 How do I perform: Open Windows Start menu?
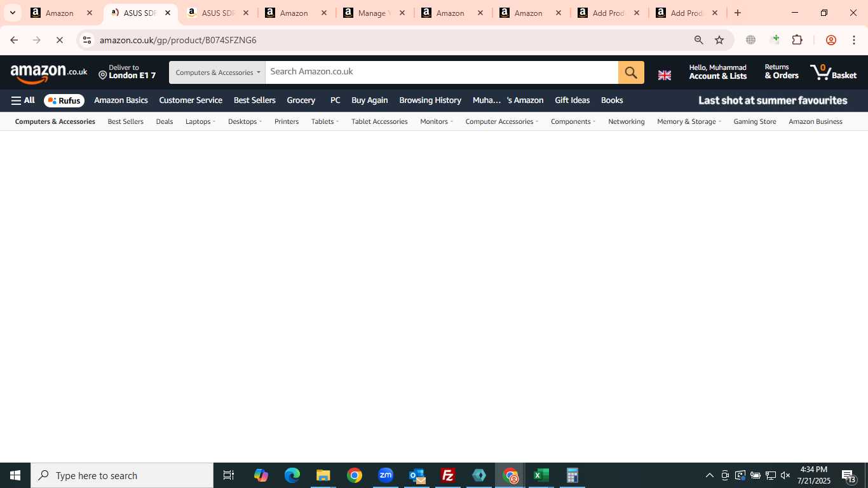pos(15,475)
